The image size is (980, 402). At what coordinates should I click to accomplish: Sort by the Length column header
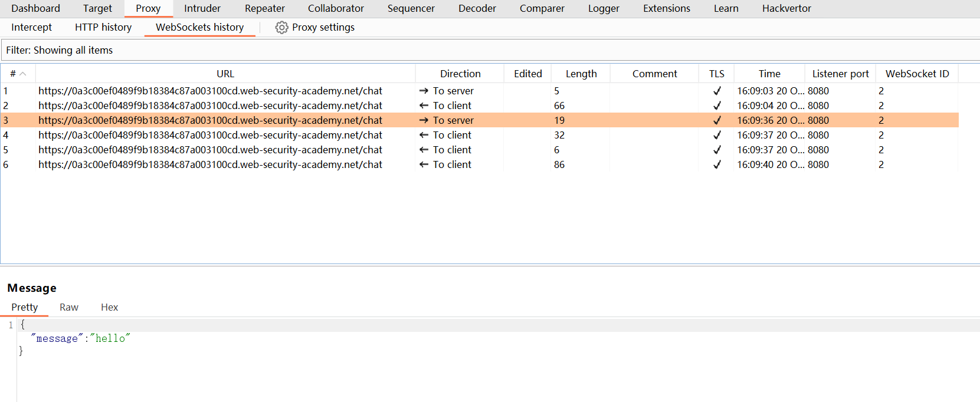tap(581, 74)
